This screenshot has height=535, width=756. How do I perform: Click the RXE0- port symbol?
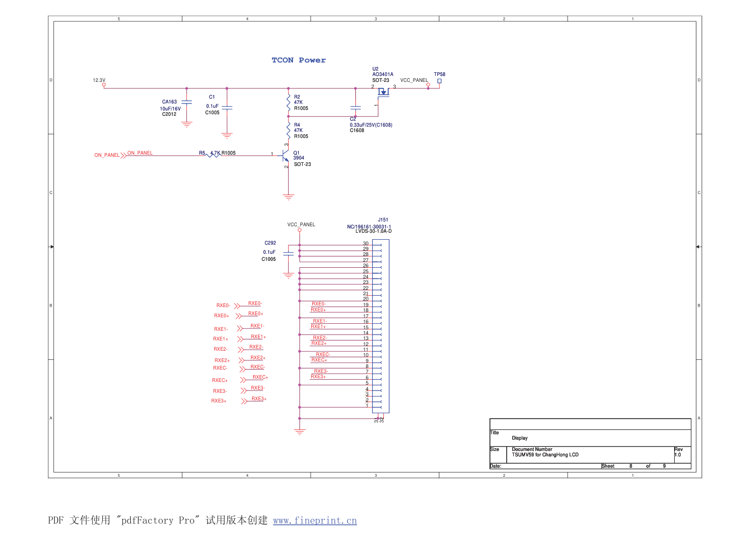coord(236,306)
